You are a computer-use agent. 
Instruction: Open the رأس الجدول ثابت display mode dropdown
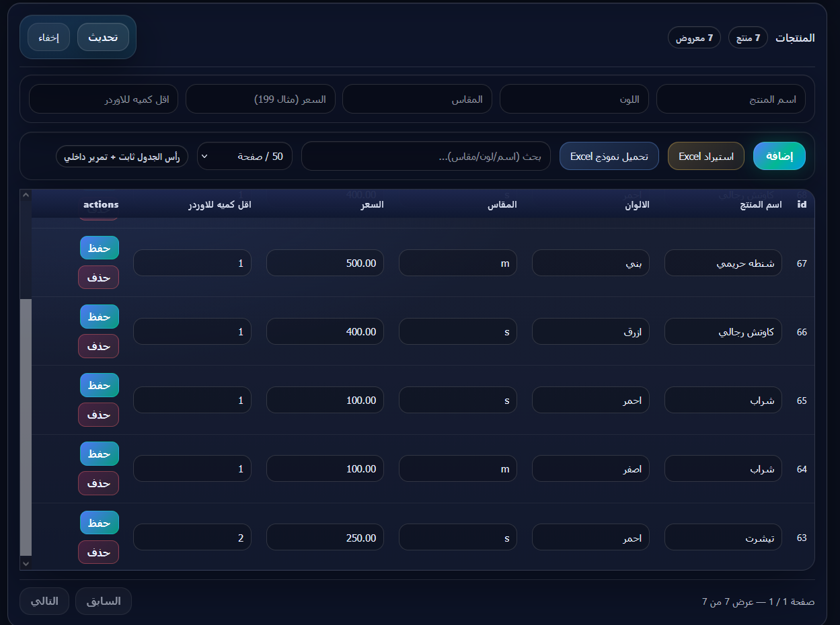click(122, 155)
